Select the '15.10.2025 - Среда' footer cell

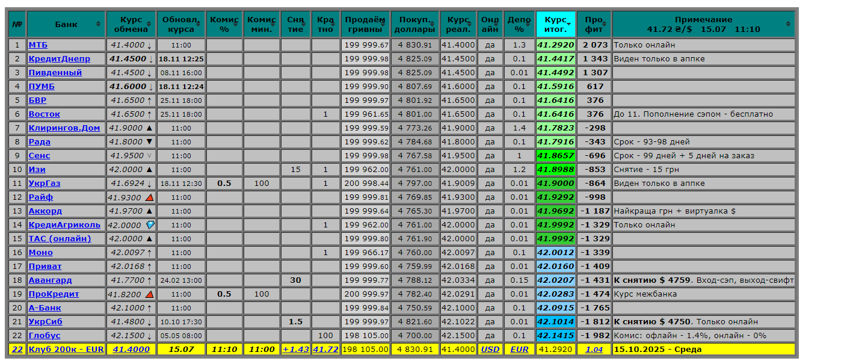tap(704, 350)
